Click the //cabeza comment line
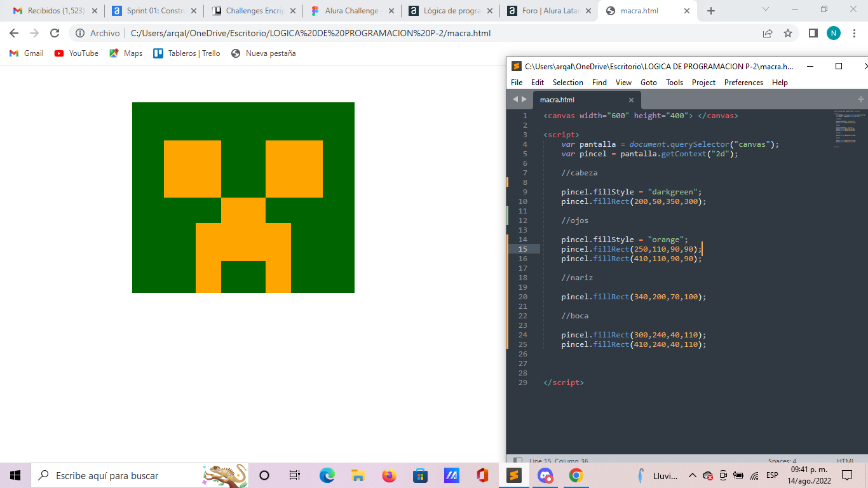Viewport: 868px width, 488px height. [580, 173]
